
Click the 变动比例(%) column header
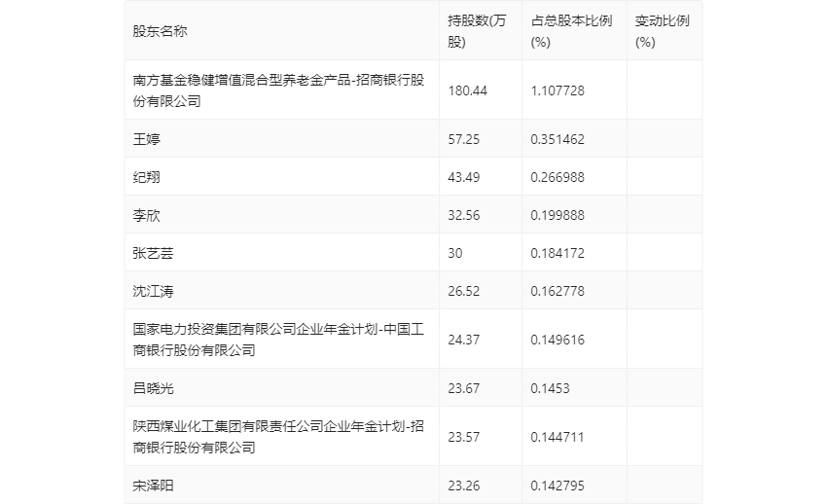pyautogui.click(x=662, y=31)
